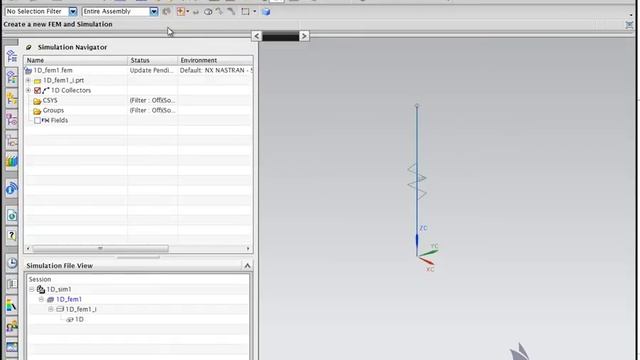The height and width of the screenshot is (360, 640).
Task: Click the Status column header
Action: [x=153, y=60]
